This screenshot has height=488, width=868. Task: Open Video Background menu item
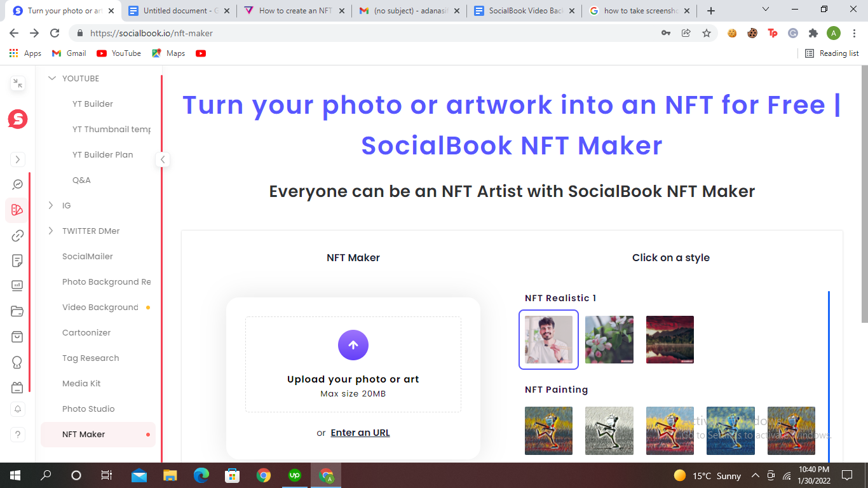coord(100,307)
